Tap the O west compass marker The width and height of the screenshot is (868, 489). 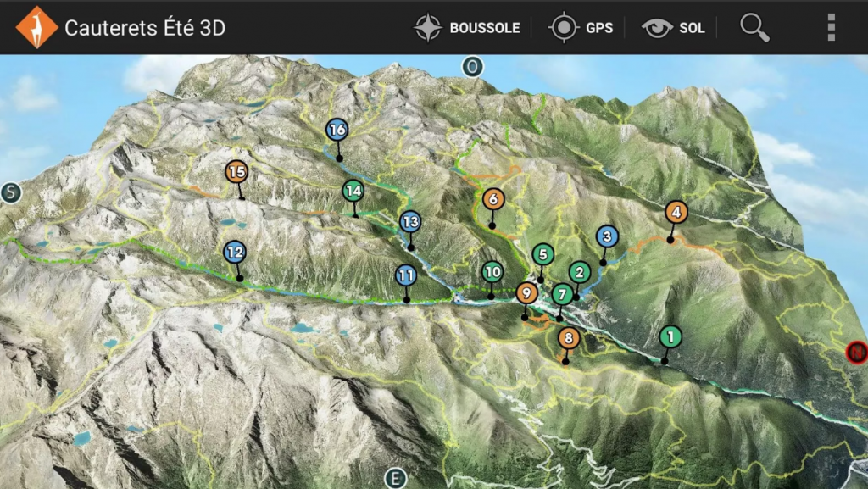[x=472, y=67]
